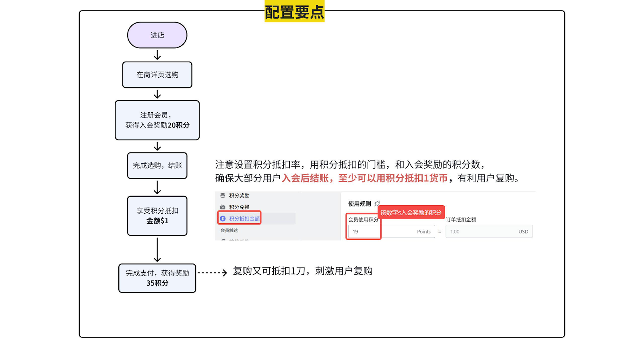644x344 pixels.
Task: Click the stacked coins icon beside 积分奖励
Action: pos(223,196)
